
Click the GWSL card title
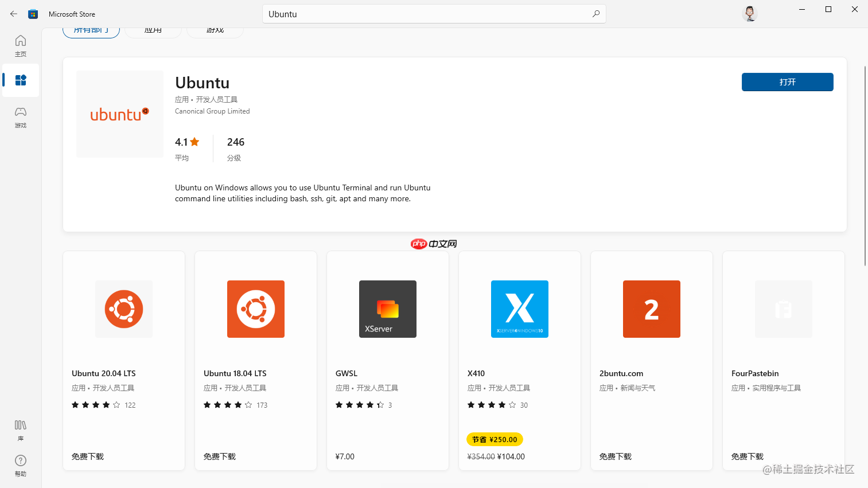(x=347, y=373)
